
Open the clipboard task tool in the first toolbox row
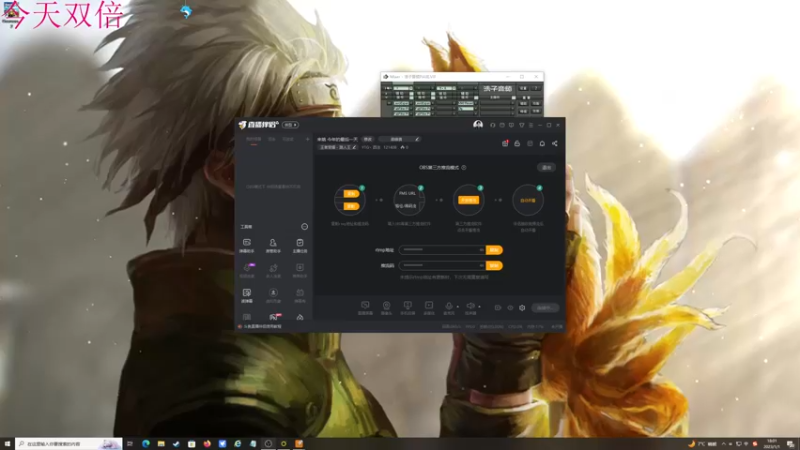(x=300, y=245)
